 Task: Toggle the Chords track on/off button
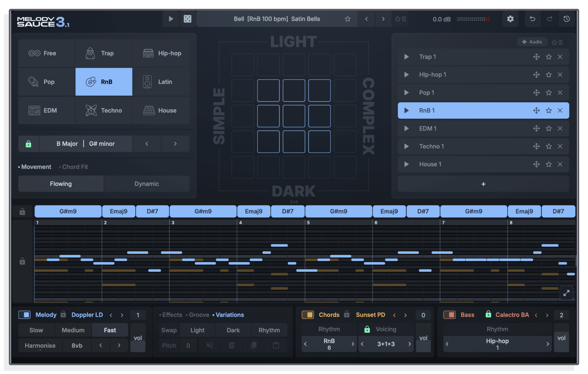tap(308, 315)
